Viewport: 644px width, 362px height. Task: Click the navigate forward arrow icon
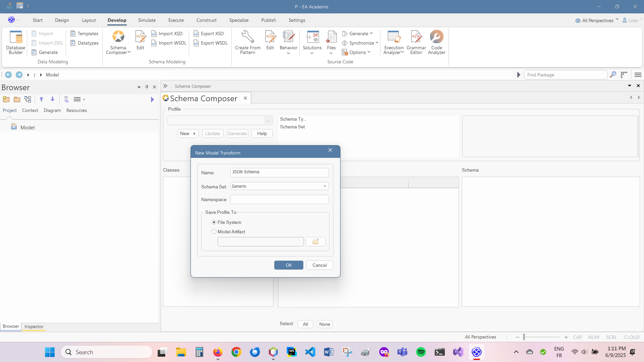pyautogui.click(x=19, y=75)
